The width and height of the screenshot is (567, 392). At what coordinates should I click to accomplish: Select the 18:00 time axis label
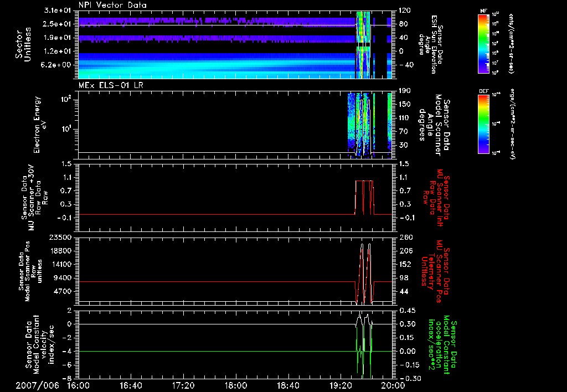click(236, 385)
